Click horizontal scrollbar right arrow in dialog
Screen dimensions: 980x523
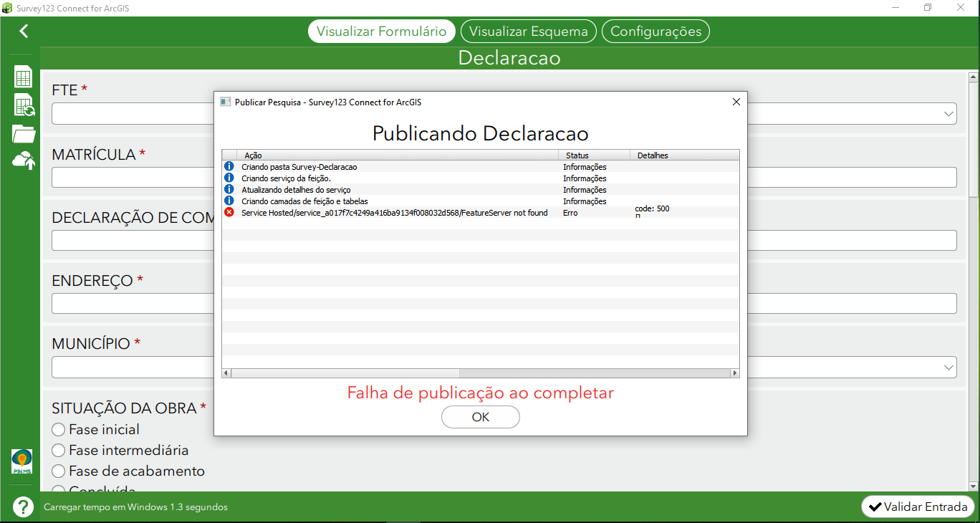734,373
